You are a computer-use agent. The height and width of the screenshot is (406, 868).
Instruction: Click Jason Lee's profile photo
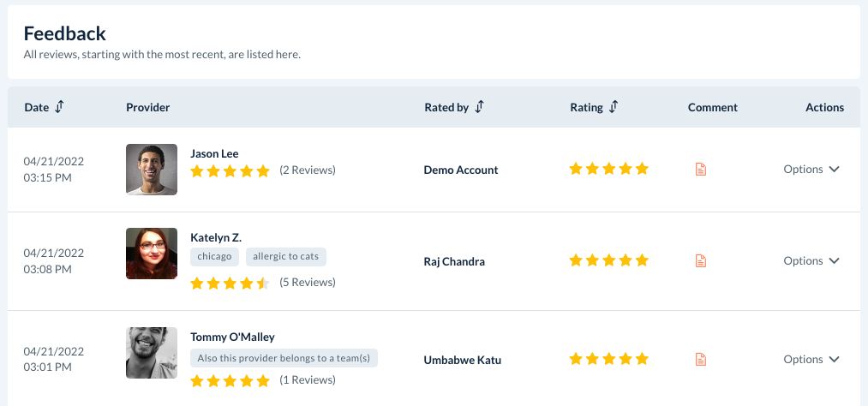click(152, 170)
